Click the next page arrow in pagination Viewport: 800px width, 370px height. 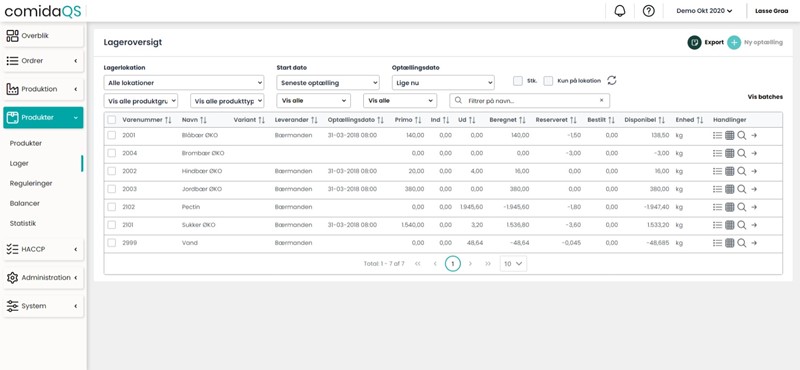[470, 263]
